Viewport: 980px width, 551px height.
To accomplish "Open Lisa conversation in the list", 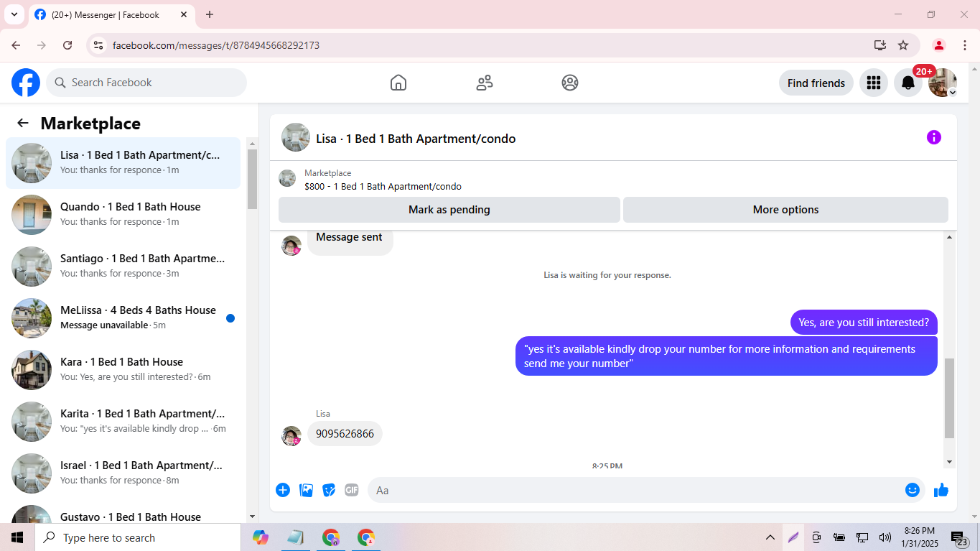I will click(x=123, y=163).
